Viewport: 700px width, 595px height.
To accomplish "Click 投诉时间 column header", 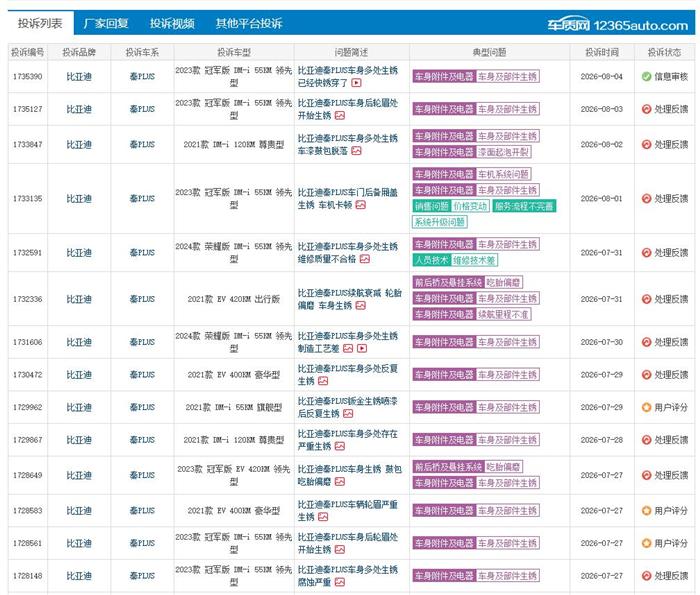I will pos(602,52).
